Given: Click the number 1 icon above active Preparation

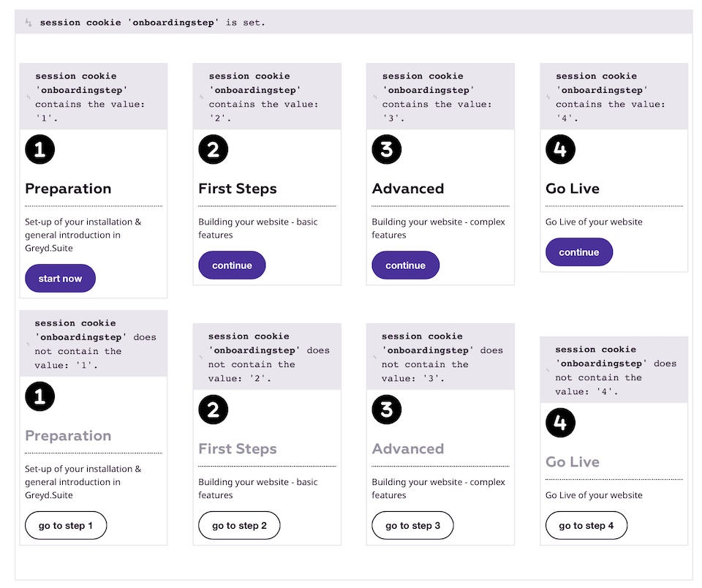Looking at the screenshot, I should point(39,150).
